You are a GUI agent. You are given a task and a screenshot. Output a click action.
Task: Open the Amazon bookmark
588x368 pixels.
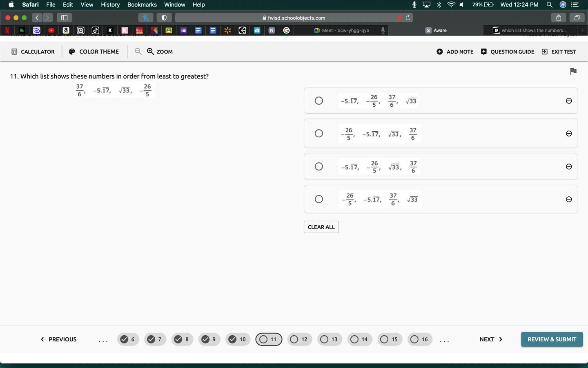[x=66, y=30]
